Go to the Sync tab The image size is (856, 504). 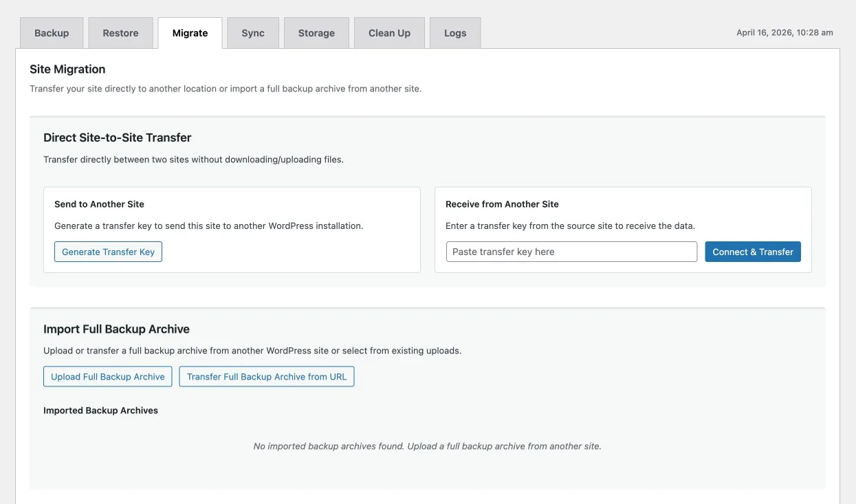point(253,33)
